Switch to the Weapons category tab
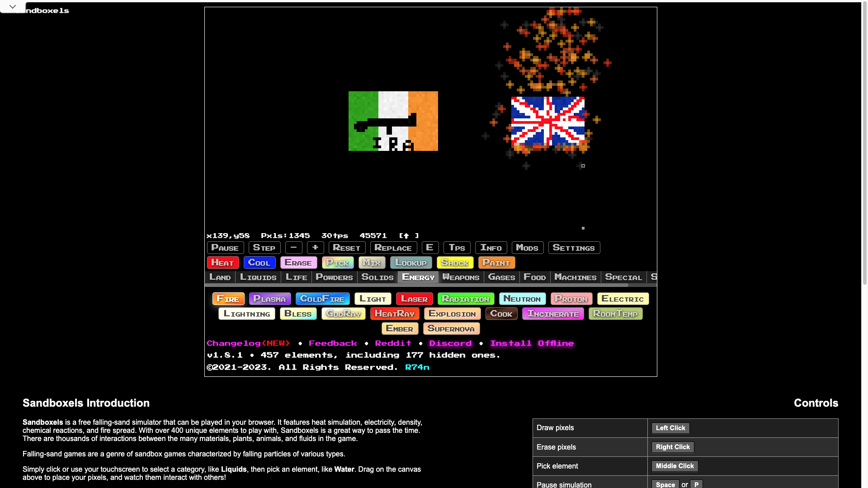 click(461, 277)
